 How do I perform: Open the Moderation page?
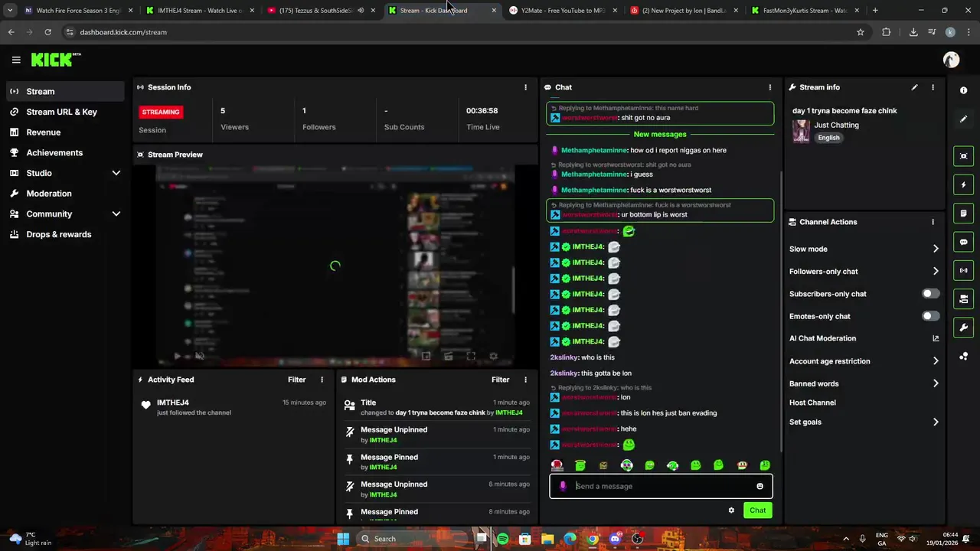coord(65,194)
